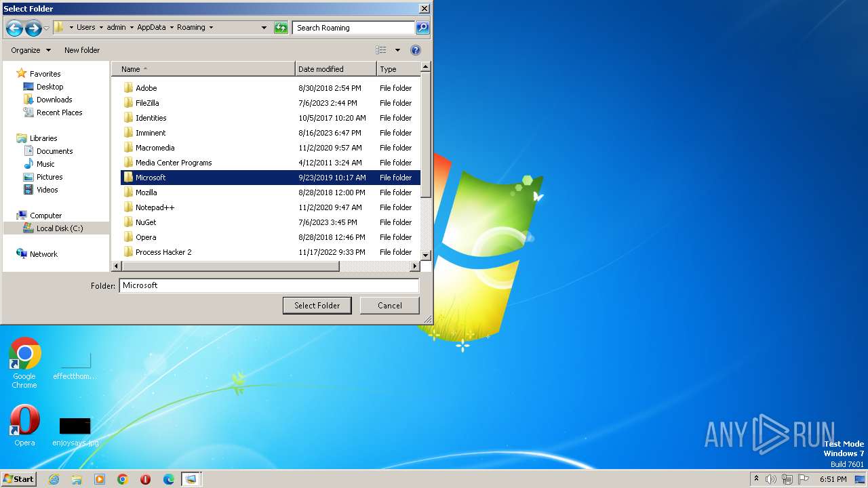Viewport: 868px width, 488px height.
Task: Select Downloads in the navigation pane
Action: (54, 100)
